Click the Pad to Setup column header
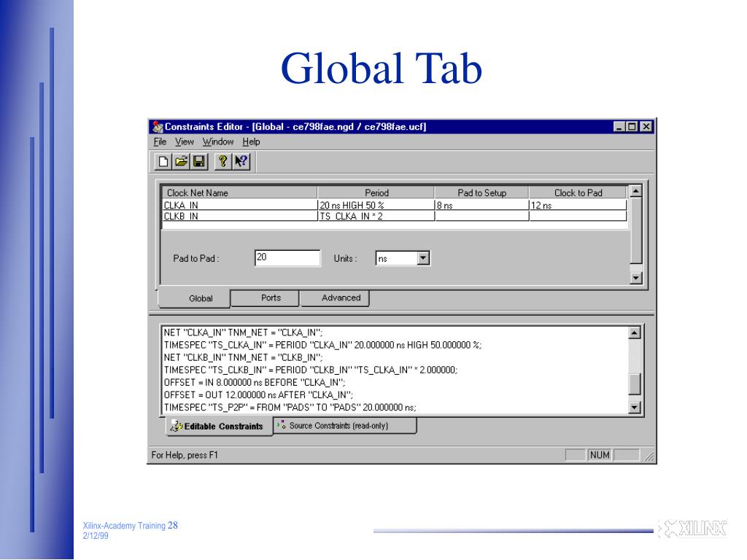Image resolution: width=747 pixels, height=560 pixels. (x=481, y=192)
